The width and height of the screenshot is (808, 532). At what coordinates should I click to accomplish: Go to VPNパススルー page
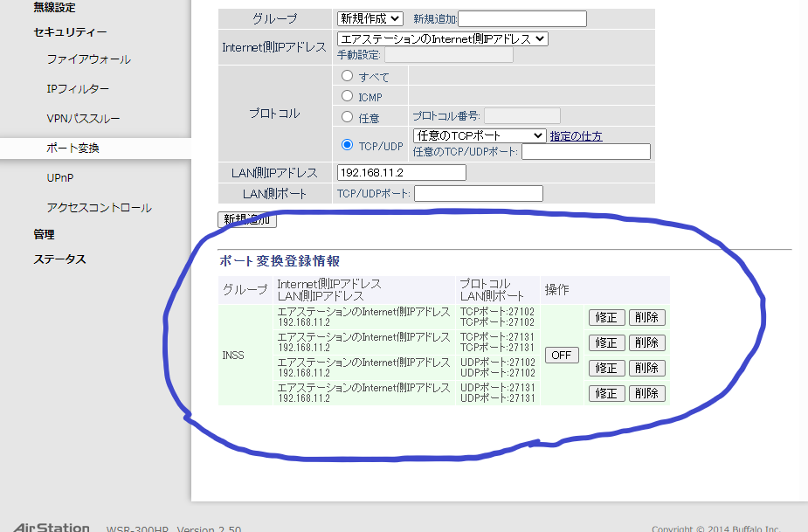coord(83,119)
